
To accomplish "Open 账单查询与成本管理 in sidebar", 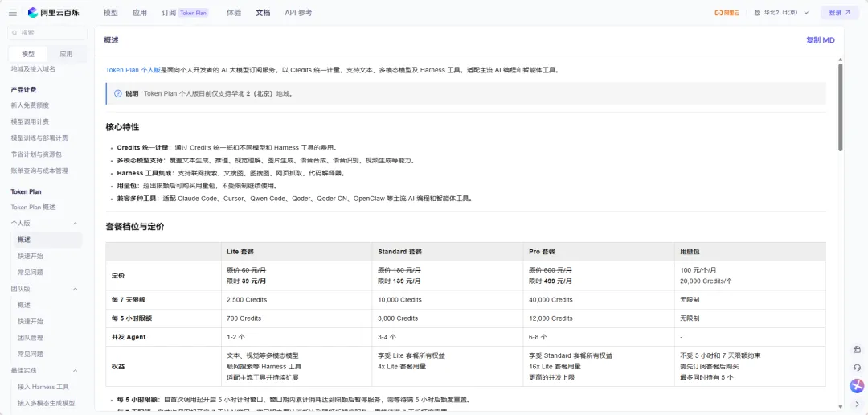I will [x=39, y=171].
